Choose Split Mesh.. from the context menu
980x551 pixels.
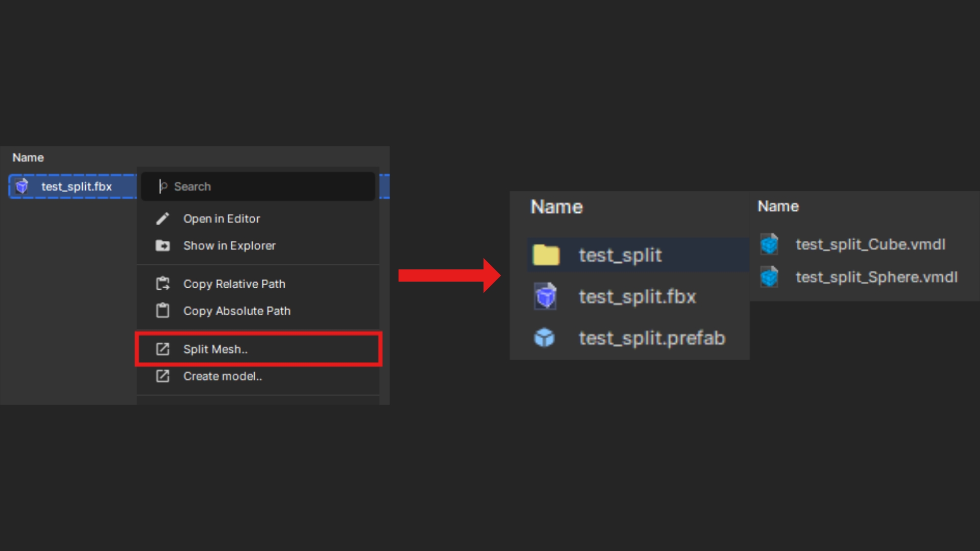click(215, 349)
